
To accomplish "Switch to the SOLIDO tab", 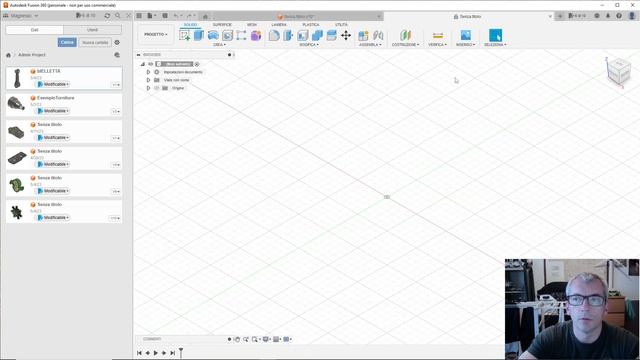I will click(190, 25).
